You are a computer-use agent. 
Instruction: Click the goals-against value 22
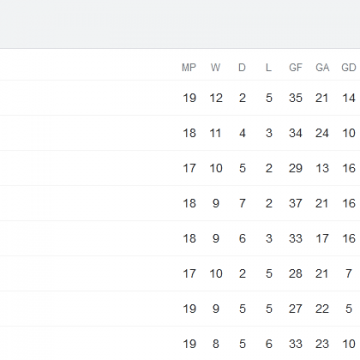coord(322,309)
